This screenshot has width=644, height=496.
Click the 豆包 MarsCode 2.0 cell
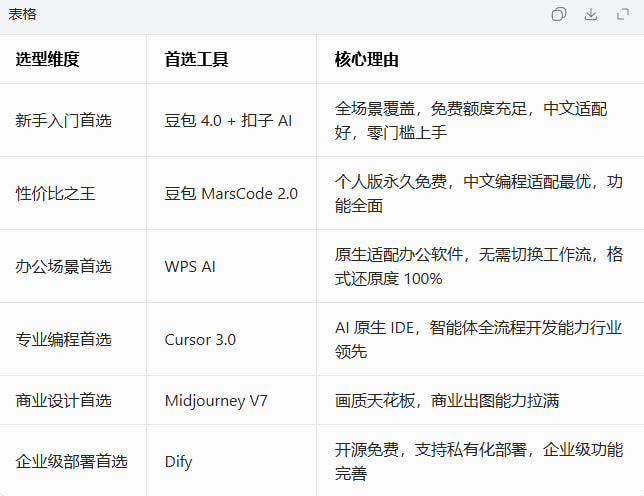231,194
